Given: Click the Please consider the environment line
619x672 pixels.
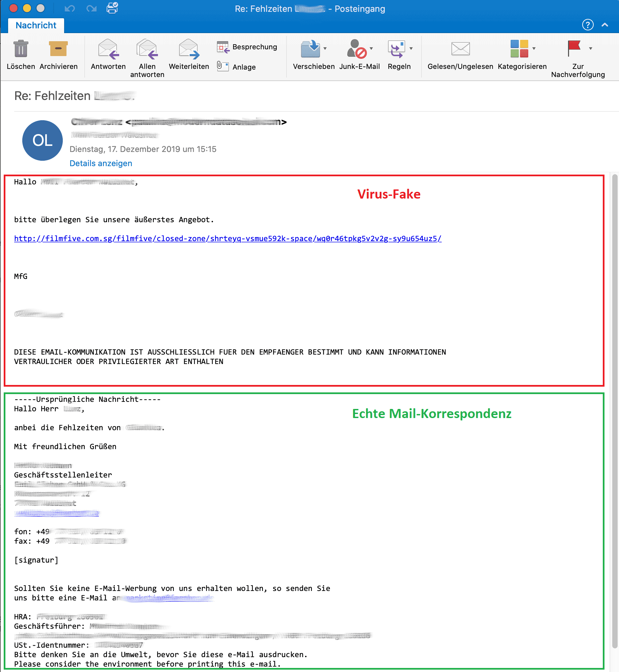Looking at the screenshot, I should (147, 664).
